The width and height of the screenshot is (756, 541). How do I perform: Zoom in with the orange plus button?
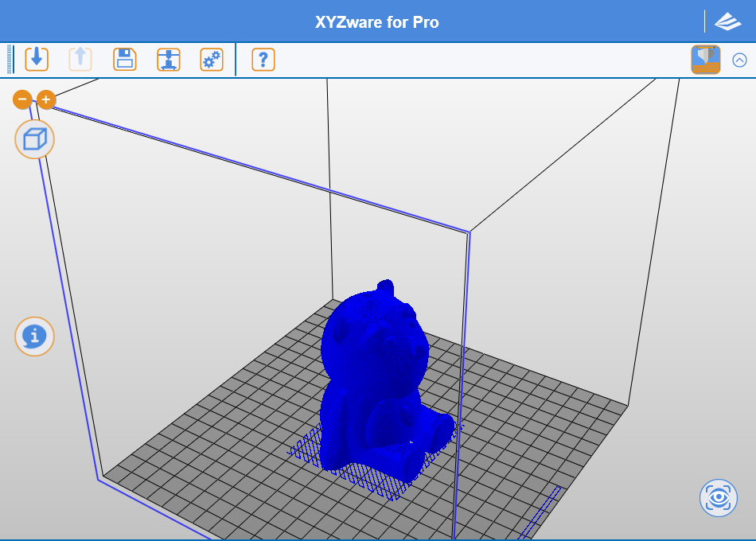(46, 99)
